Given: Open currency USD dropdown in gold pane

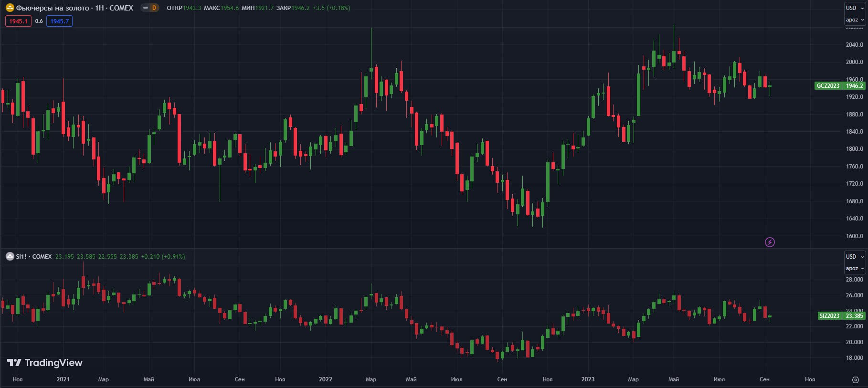Looking at the screenshot, I should pyautogui.click(x=855, y=8).
